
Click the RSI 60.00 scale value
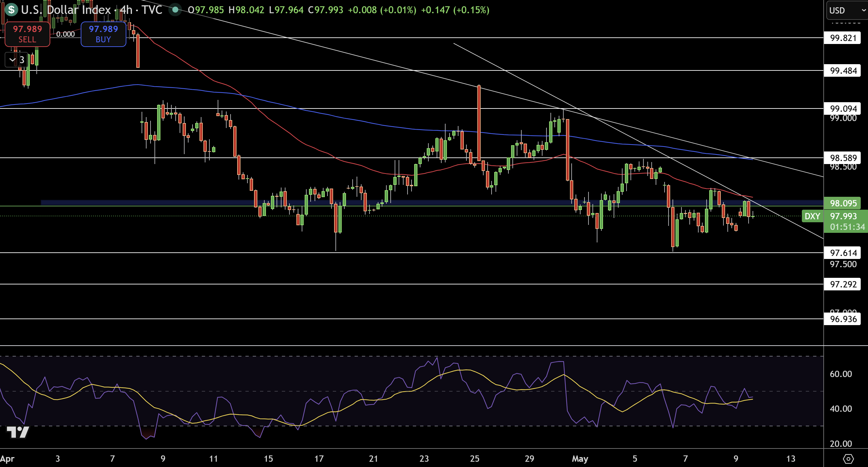click(841, 374)
